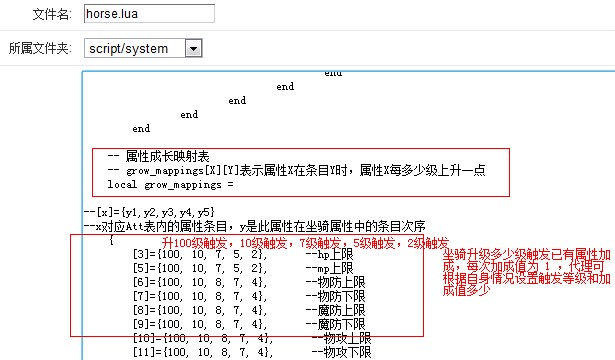The height and width of the screenshot is (360, 615).
Task: Click the 文件名 label
Action: (x=52, y=15)
